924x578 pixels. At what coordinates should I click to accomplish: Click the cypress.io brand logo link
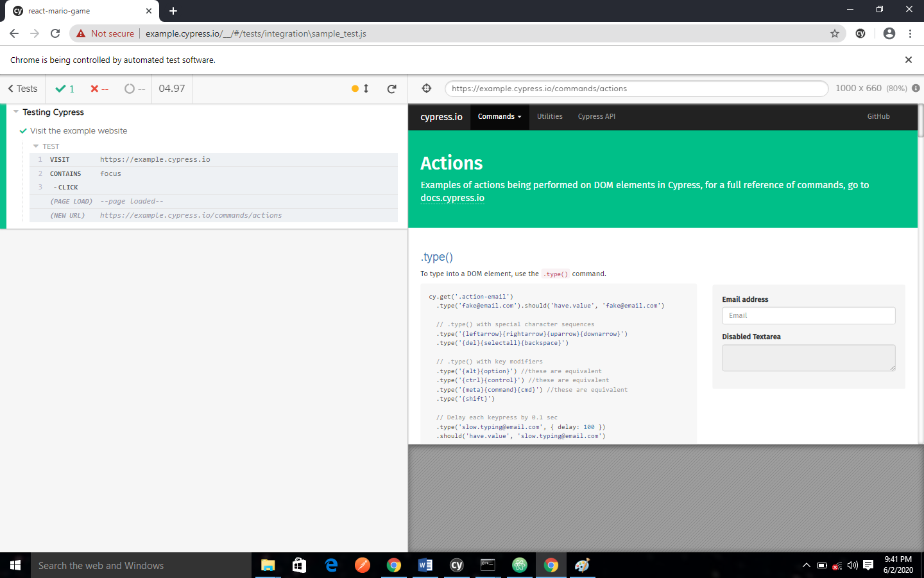tap(441, 117)
